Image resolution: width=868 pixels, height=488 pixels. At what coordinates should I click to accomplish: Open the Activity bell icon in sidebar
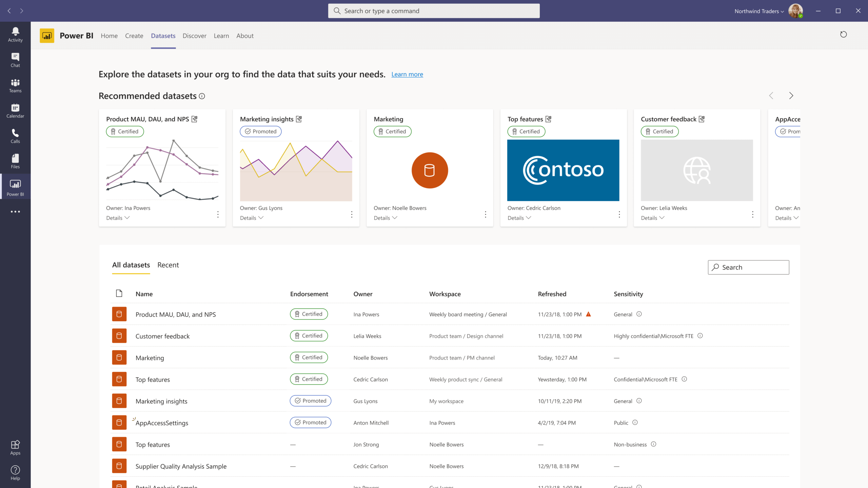15,35
